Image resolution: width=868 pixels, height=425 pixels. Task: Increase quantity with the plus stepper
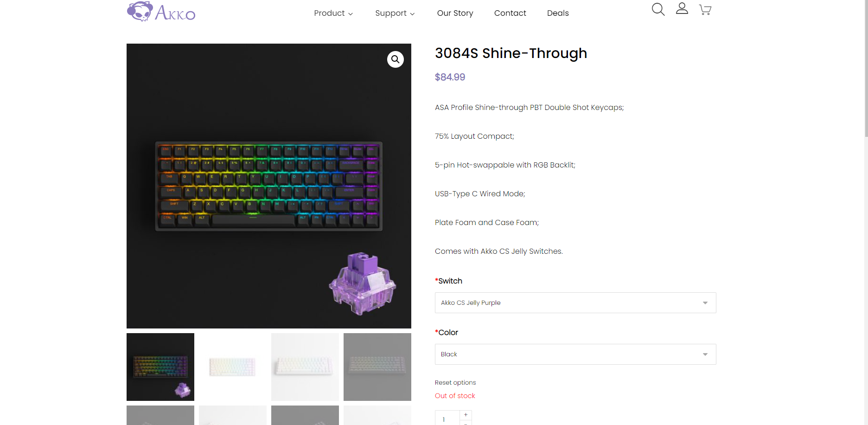[x=466, y=415]
